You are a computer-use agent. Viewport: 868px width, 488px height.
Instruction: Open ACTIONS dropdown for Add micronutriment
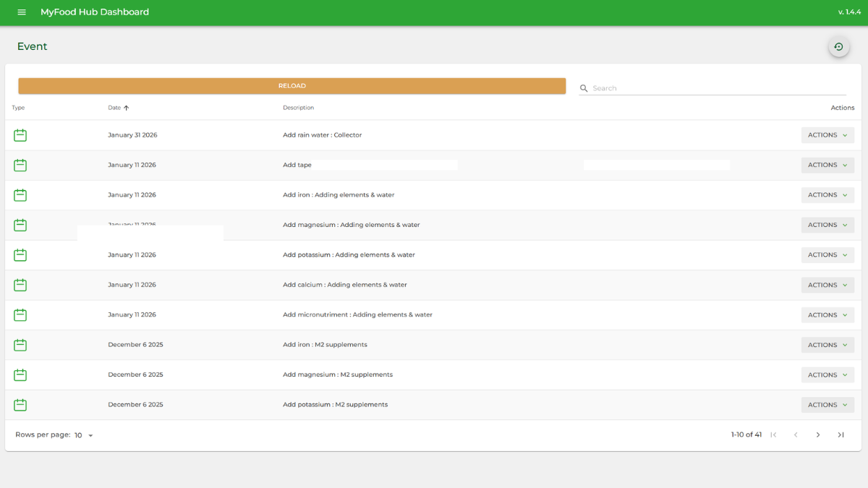point(827,315)
